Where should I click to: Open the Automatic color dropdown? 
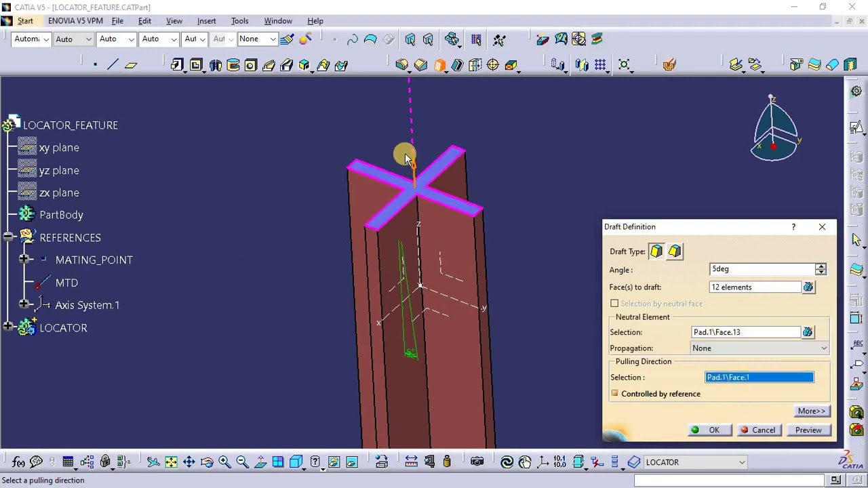coord(31,39)
